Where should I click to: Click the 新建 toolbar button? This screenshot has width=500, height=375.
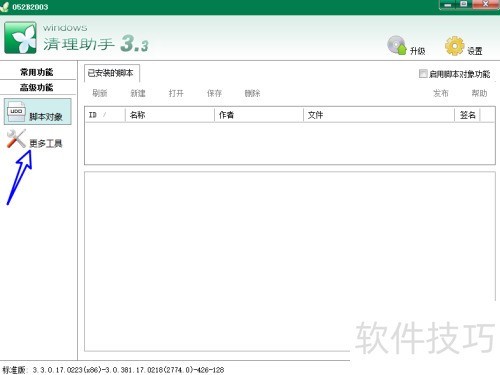[x=138, y=93]
